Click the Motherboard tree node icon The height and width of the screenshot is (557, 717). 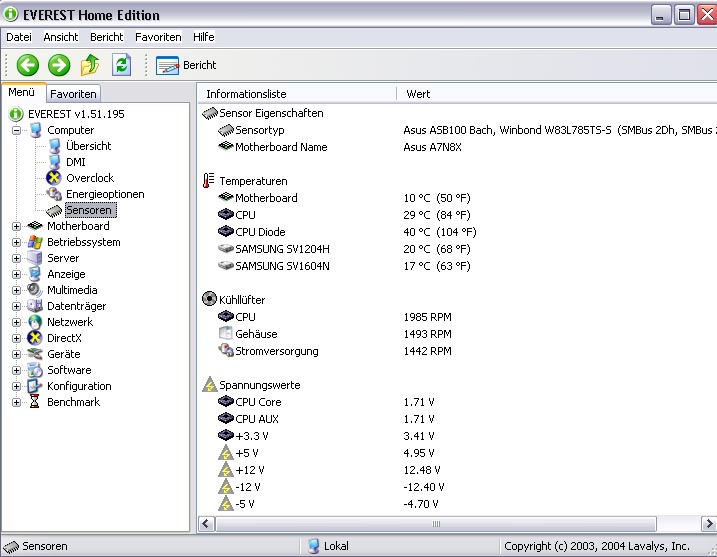[x=35, y=226]
